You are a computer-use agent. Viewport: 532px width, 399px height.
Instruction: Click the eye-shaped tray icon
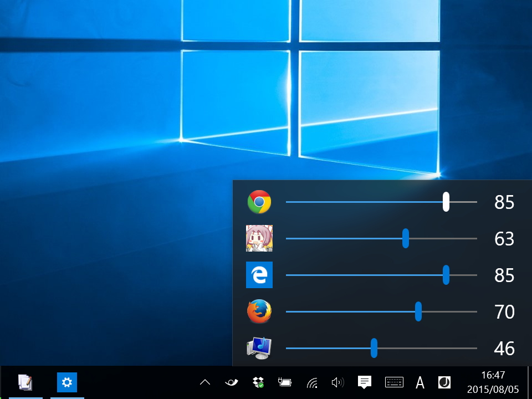(232, 383)
